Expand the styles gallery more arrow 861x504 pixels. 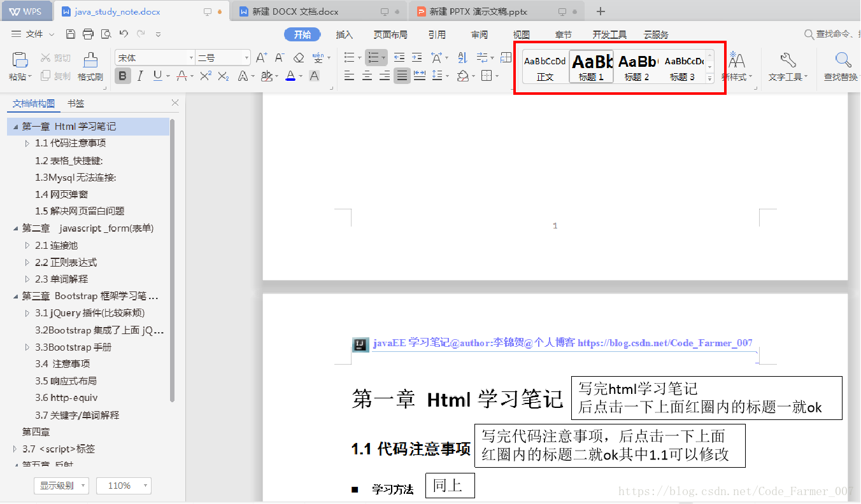tap(710, 78)
